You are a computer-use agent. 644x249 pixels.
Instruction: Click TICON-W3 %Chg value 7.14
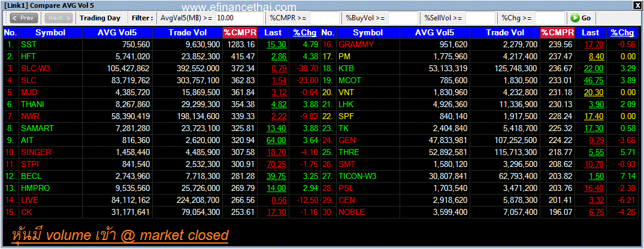point(627,177)
